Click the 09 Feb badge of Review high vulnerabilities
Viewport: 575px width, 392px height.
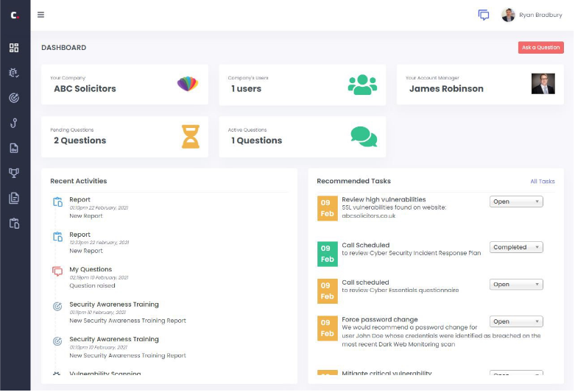pos(327,208)
